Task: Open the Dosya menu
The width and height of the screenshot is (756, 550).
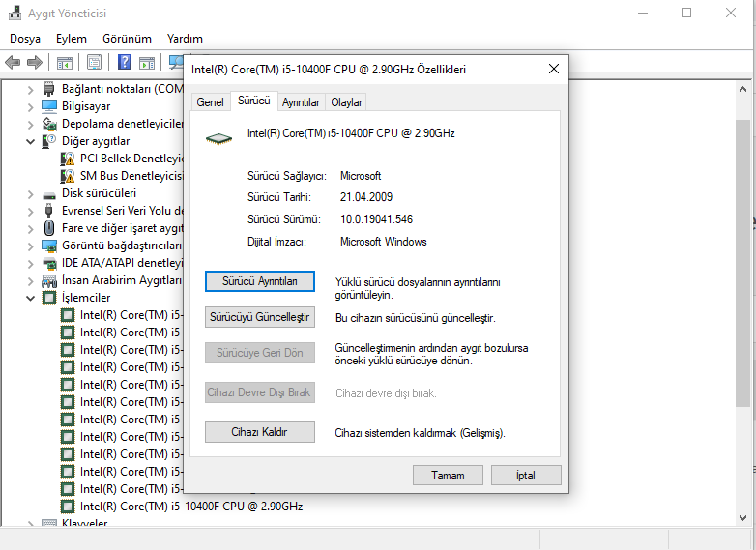Action: (x=25, y=39)
